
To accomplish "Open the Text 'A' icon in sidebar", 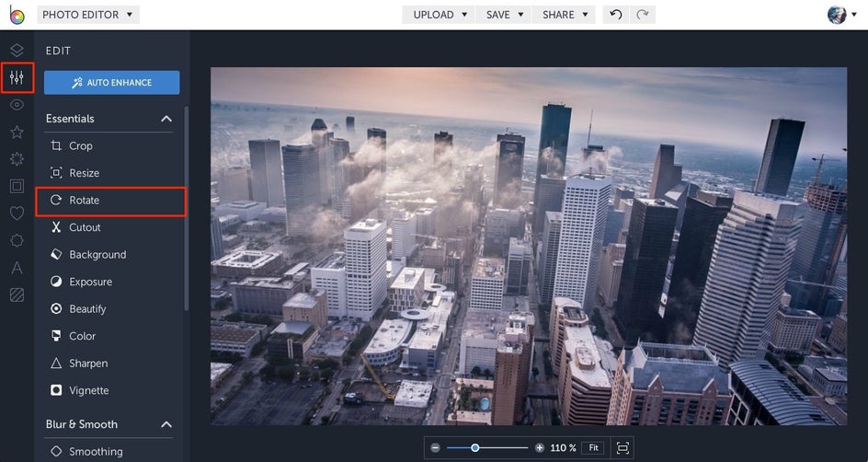I will 17,268.
